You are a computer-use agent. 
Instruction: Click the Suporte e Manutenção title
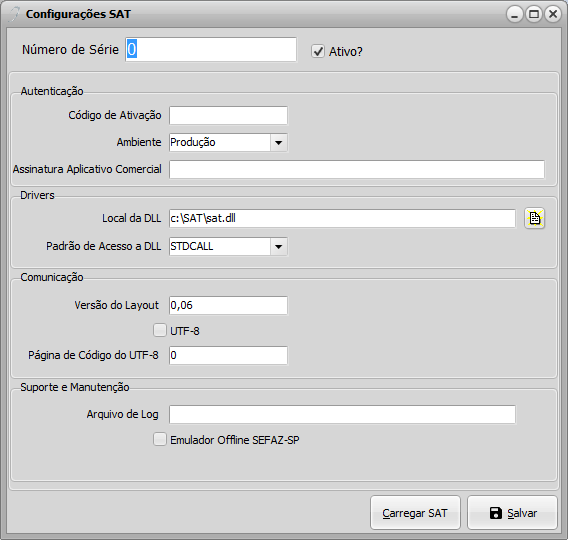point(75,387)
